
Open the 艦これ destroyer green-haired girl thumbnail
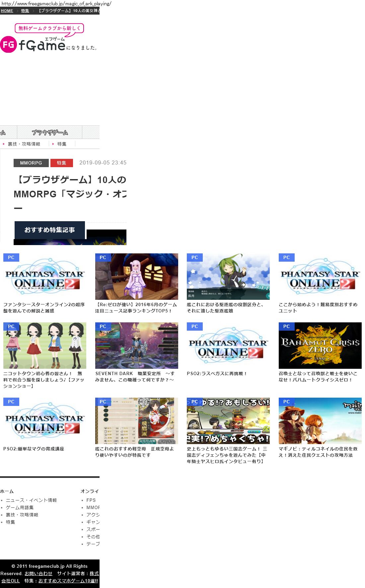coord(228,277)
